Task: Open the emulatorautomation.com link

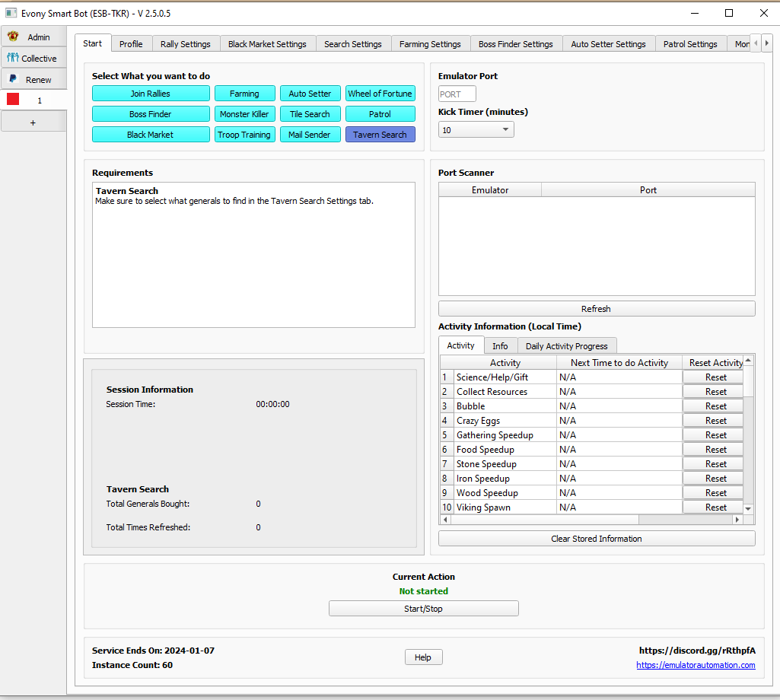Action: [696, 665]
